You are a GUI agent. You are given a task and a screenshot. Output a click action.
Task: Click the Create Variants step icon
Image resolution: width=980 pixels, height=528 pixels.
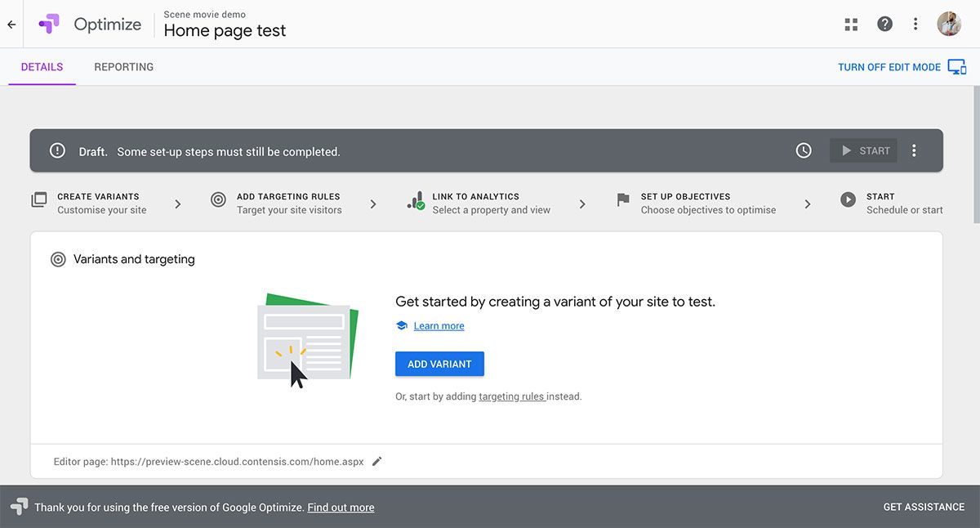coord(39,199)
